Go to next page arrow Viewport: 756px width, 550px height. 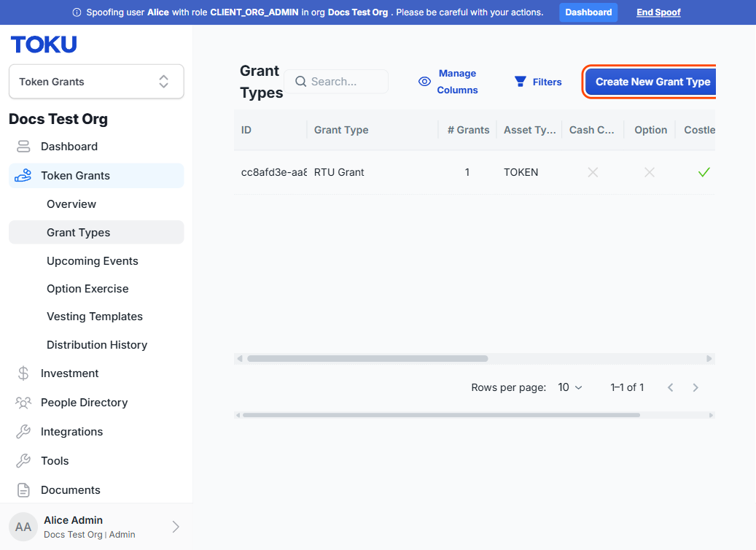(695, 387)
